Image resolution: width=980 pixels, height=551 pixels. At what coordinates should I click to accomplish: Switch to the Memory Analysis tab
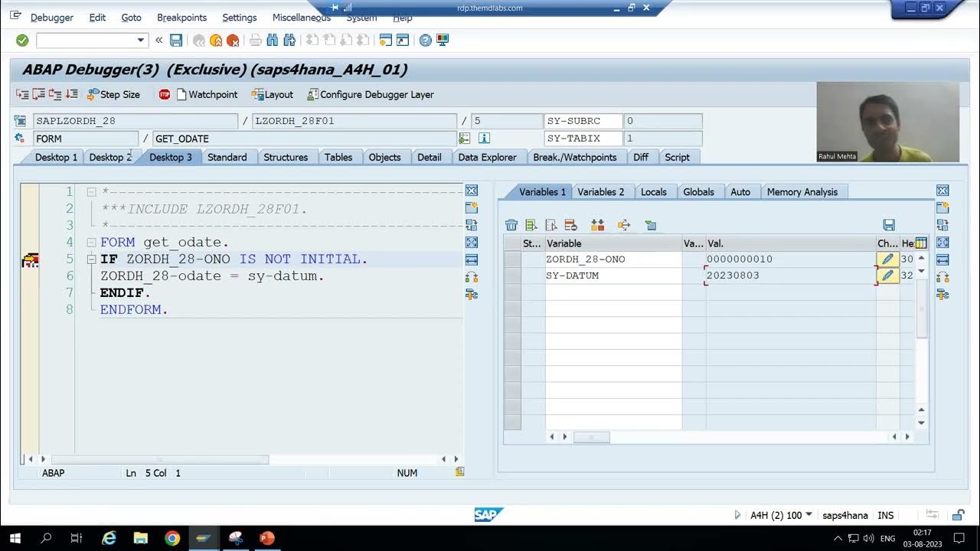(x=802, y=192)
